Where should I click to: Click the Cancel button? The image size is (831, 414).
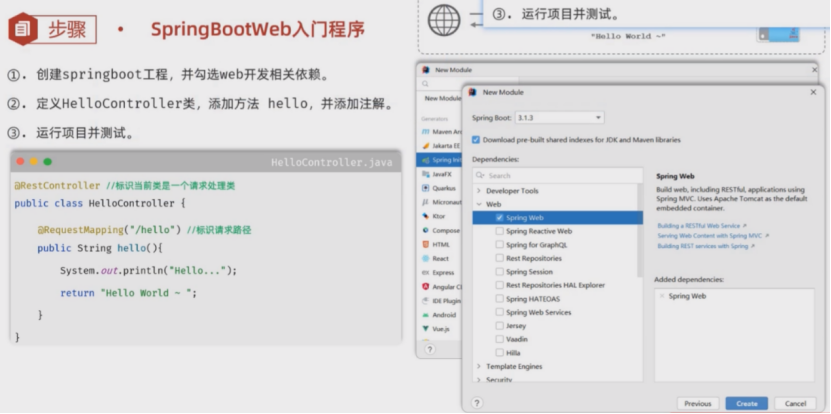tap(795, 404)
